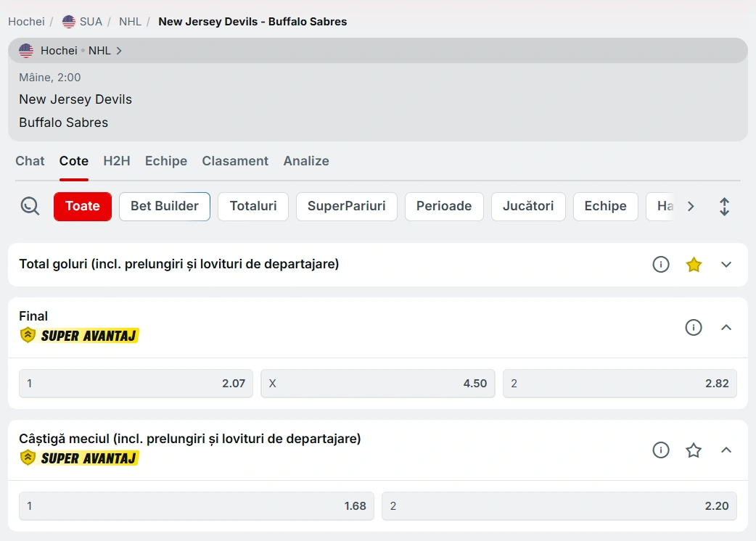Click the expand/collapse all markets arrows icon

click(724, 207)
